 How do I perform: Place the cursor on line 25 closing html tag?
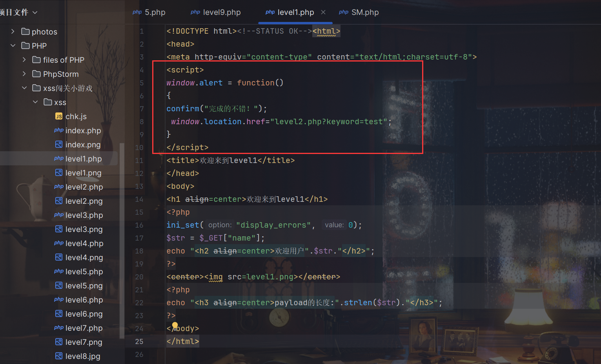[183, 341]
